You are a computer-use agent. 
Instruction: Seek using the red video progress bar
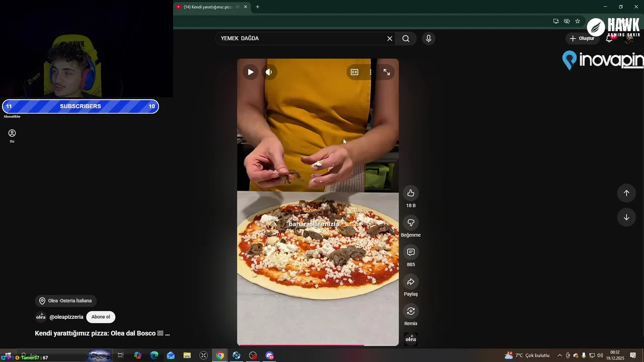coord(318,345)
